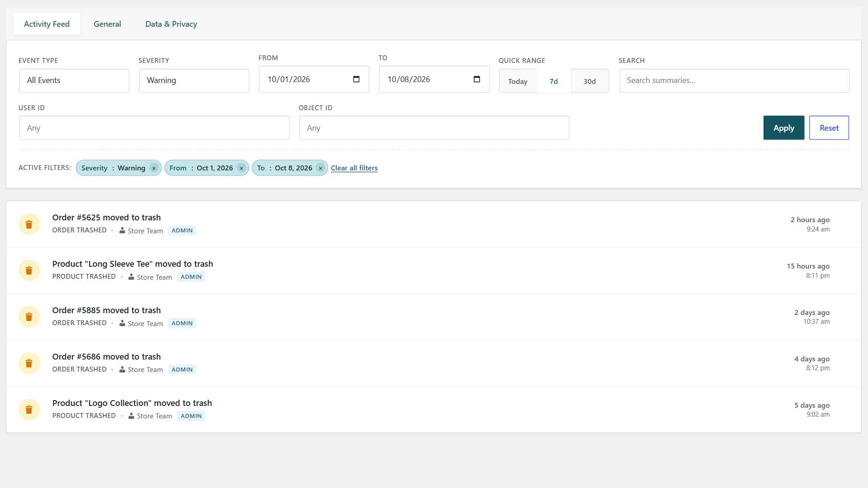Click the Object ID input field
Image resolution: width=868 pixels, height=488 pixels.
(x=434, y=128)
